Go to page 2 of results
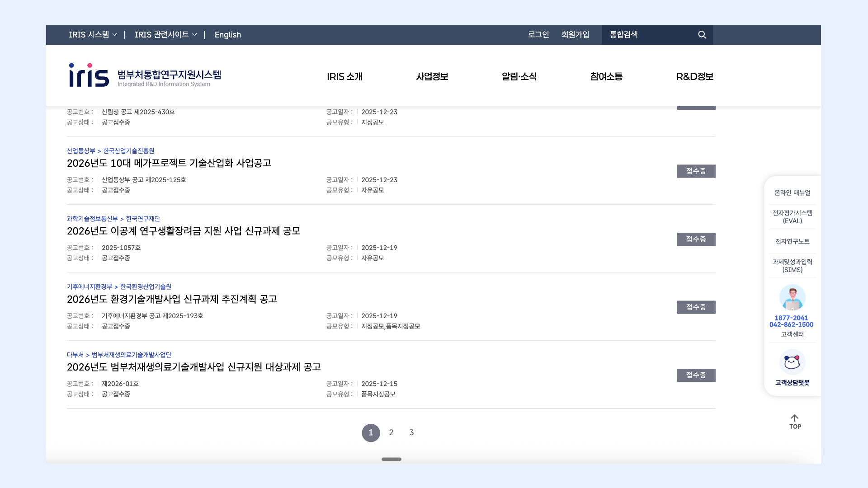 [x=391, y=432]
